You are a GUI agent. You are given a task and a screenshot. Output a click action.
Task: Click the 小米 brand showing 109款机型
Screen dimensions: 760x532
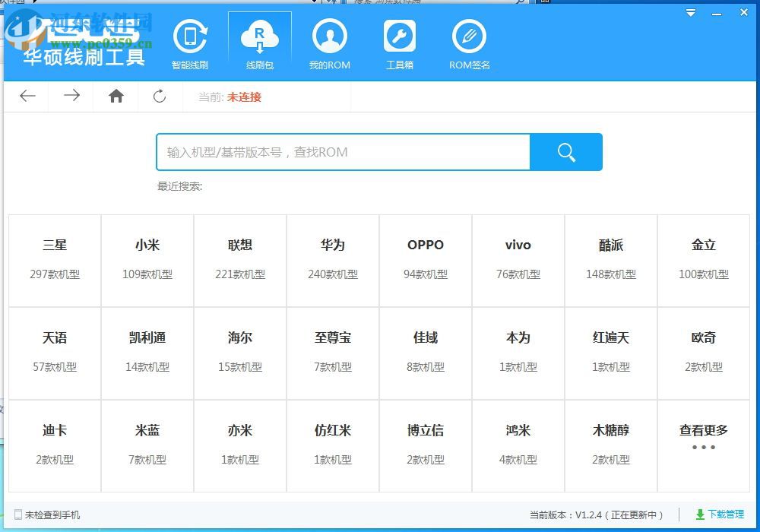tap(147, 258)
